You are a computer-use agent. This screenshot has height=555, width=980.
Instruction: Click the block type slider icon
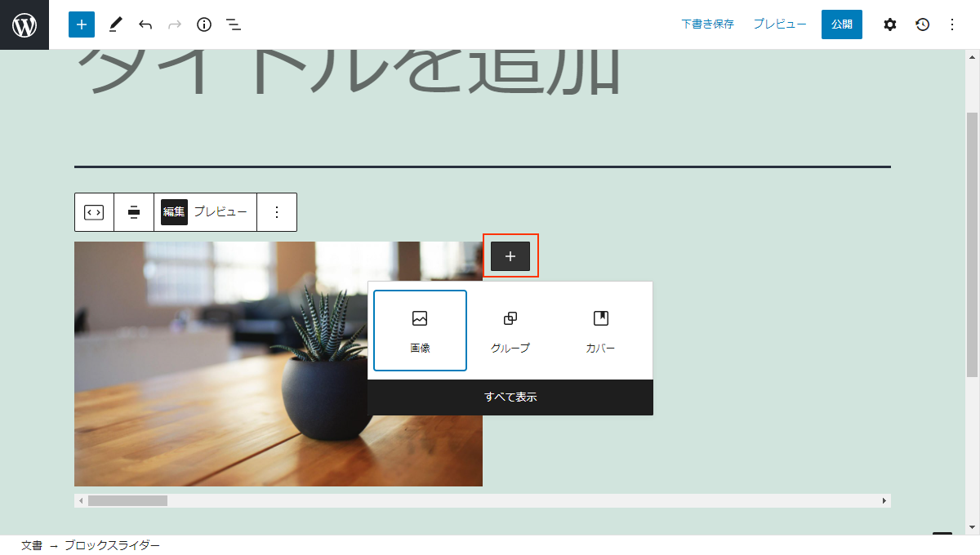(94, 212)
